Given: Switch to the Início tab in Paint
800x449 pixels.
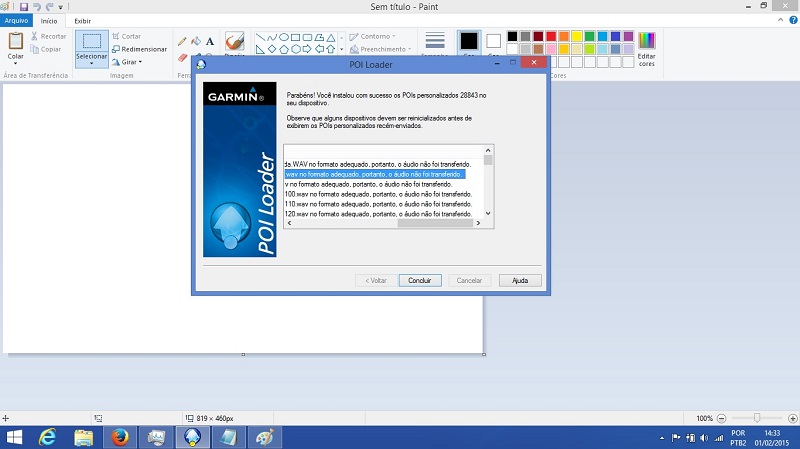Looking at the screenshot, I should coord(49,21).
